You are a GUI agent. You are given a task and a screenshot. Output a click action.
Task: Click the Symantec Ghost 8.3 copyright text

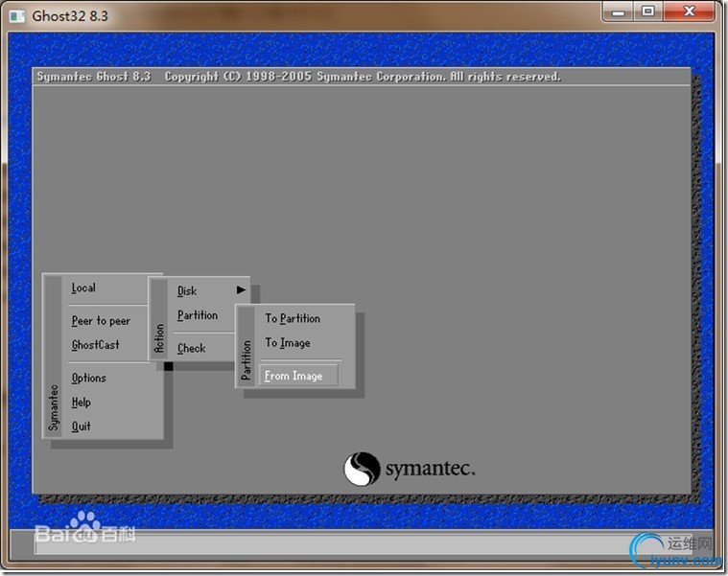tap(298, 77)
